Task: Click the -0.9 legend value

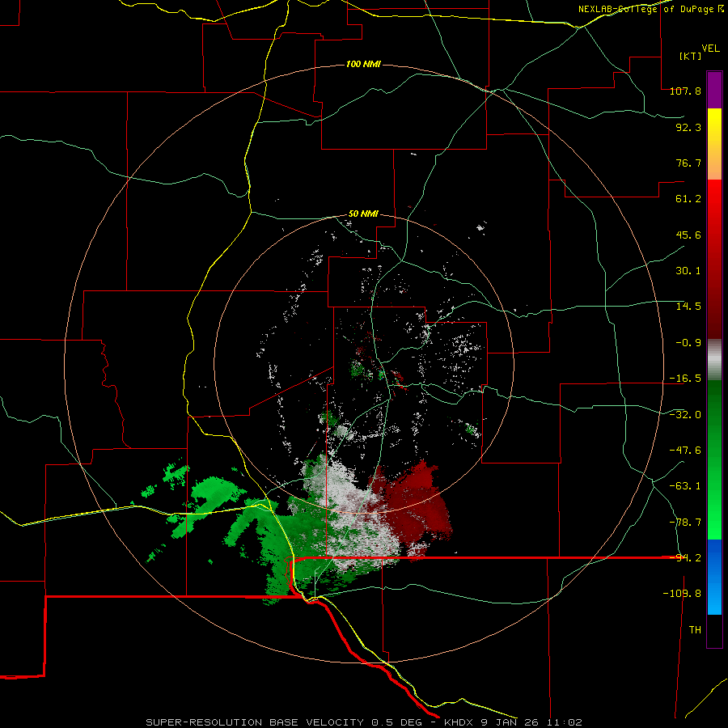Action: 688,343
